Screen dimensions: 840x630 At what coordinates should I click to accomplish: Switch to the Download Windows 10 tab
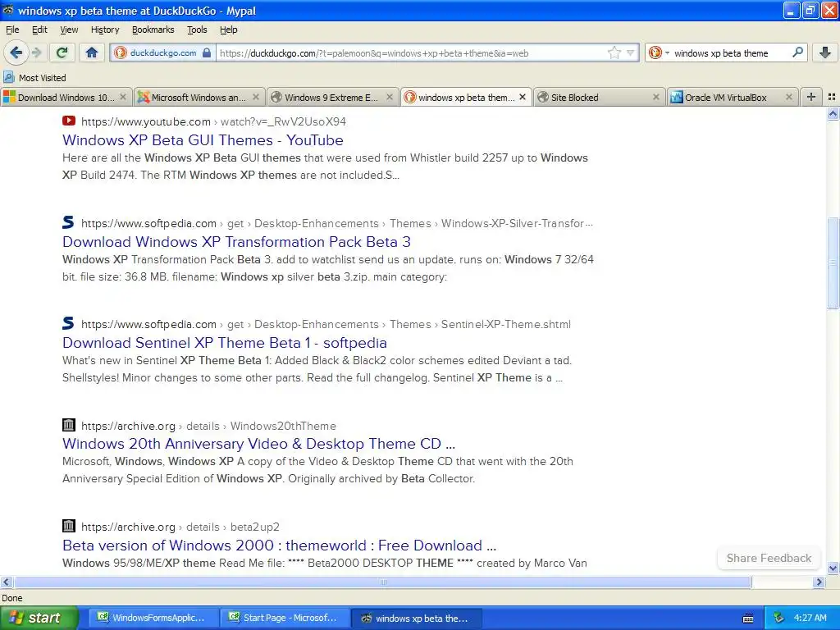(66, 97)
